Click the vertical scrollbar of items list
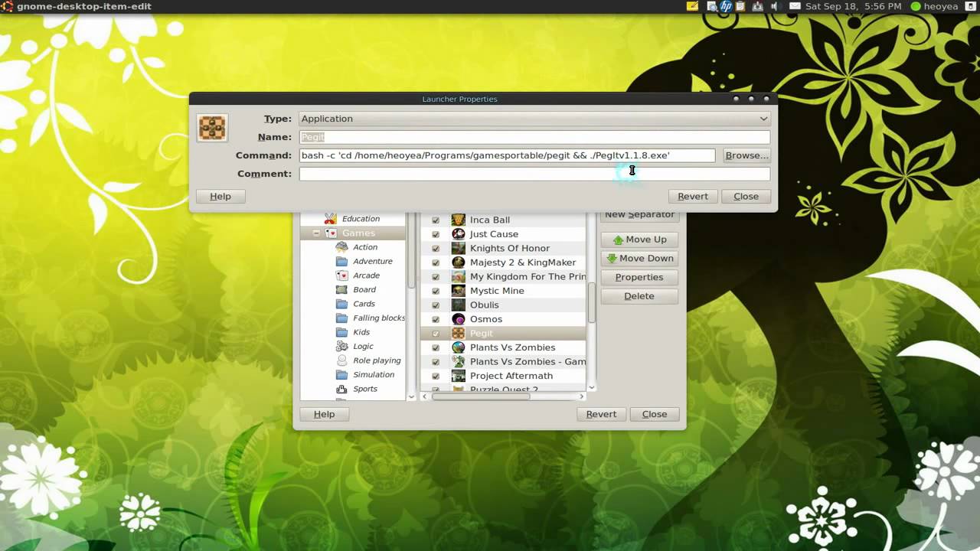 591,302
